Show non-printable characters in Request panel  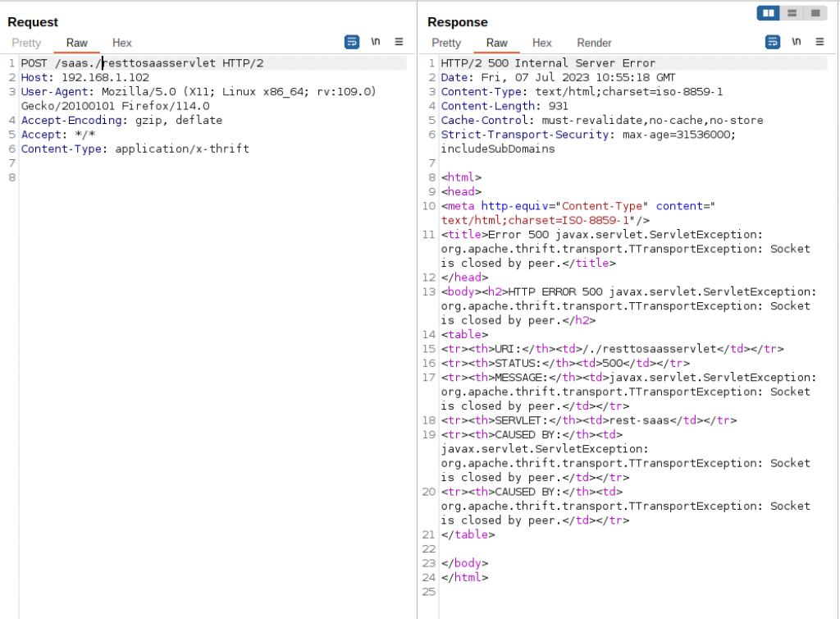tap(376, 42)
